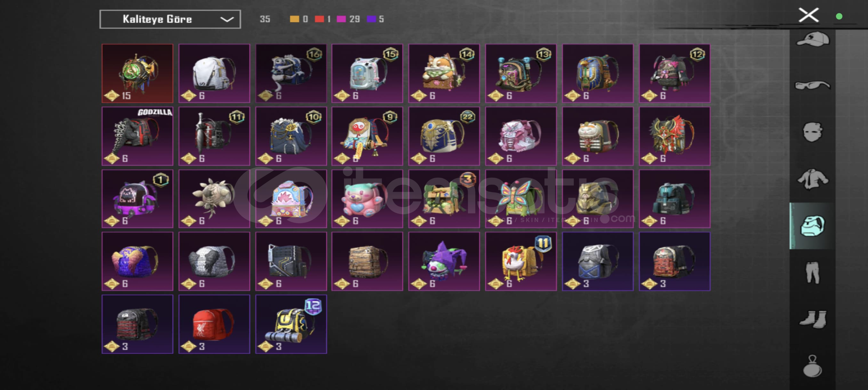This screenshot has height=390, width=868.
Task: Open the sunglasses category in the sidebar
Action: 812,85
